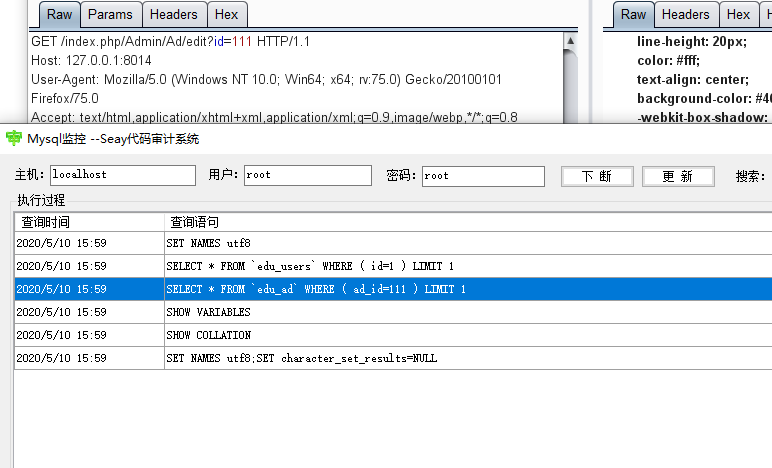This screenshot has width=772, height=468.
Task: Click the 下断 button
Action: click(597, 176)
